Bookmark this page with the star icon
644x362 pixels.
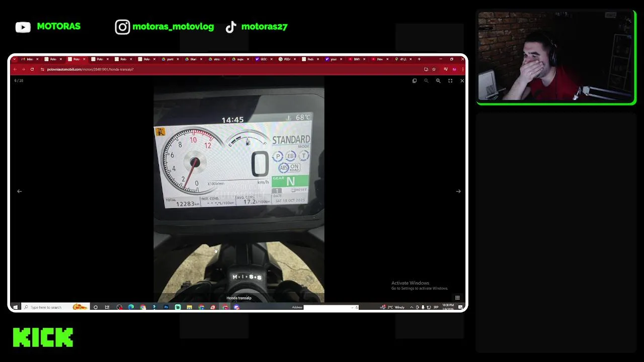point(434,69)
